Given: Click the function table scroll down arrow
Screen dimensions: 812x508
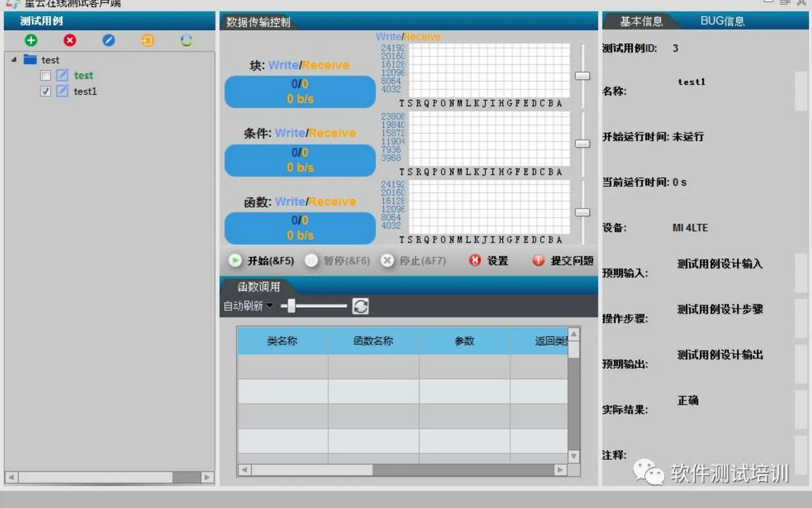Looking at the screenshot, I should click(x=574, y=456).
